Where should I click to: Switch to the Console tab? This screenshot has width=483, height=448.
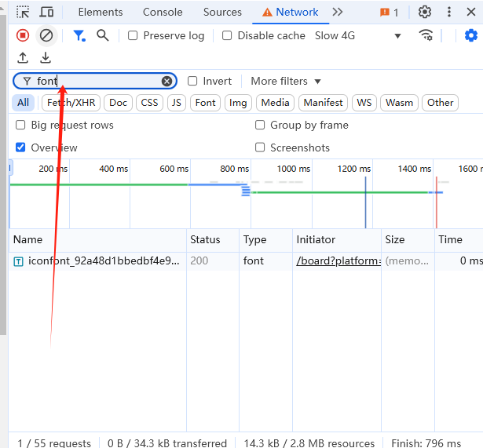pyautogui.click(x=163, y=12)
